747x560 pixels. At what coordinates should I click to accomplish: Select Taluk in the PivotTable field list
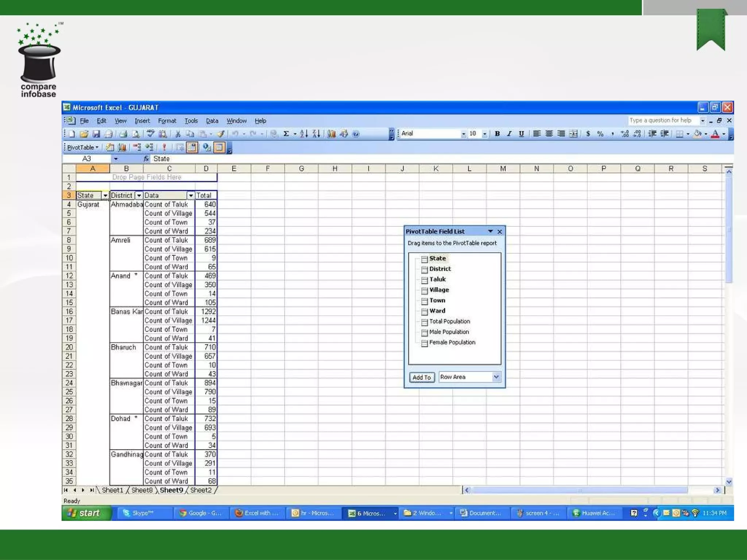tap(437, 279)
